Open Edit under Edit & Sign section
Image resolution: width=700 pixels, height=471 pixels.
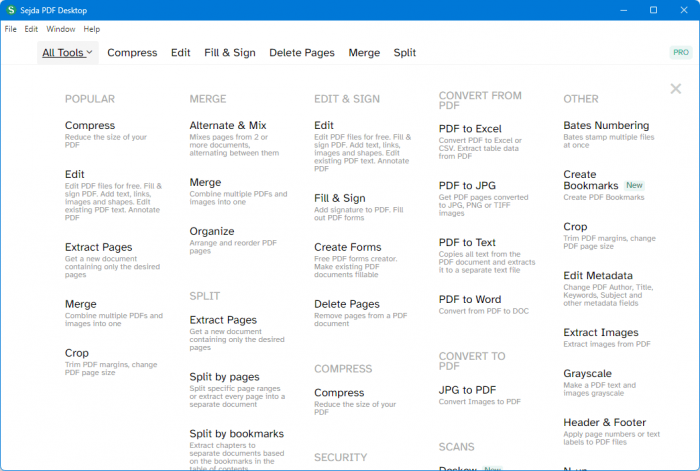pos(324,125)
